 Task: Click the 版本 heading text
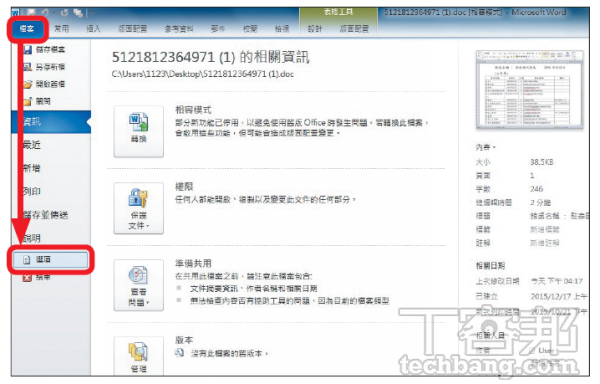point(184,340)
